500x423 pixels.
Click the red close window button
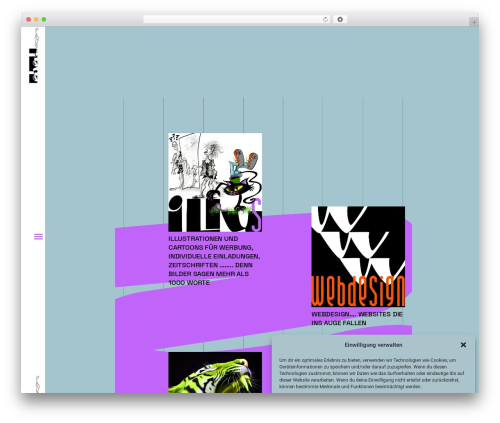29,20
